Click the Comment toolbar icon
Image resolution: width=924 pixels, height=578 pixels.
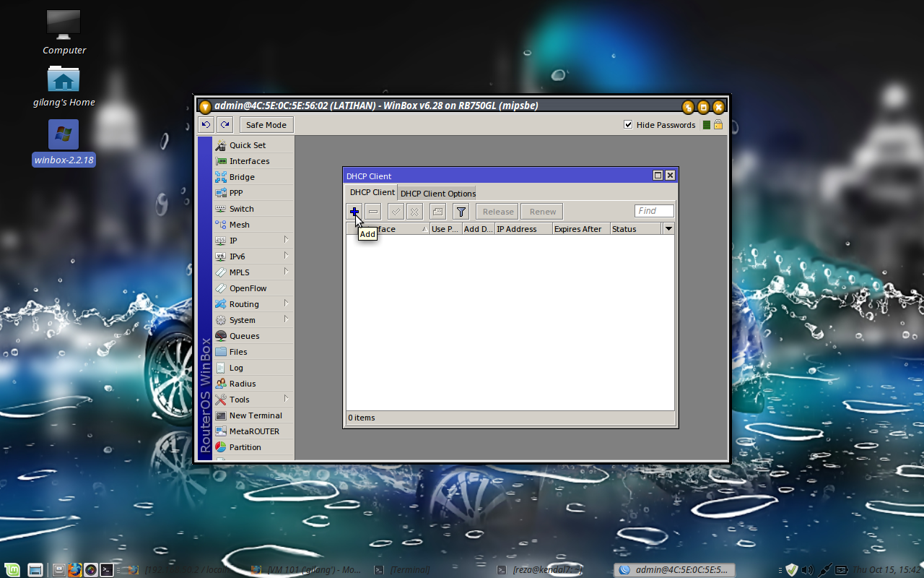coord(437,212)
